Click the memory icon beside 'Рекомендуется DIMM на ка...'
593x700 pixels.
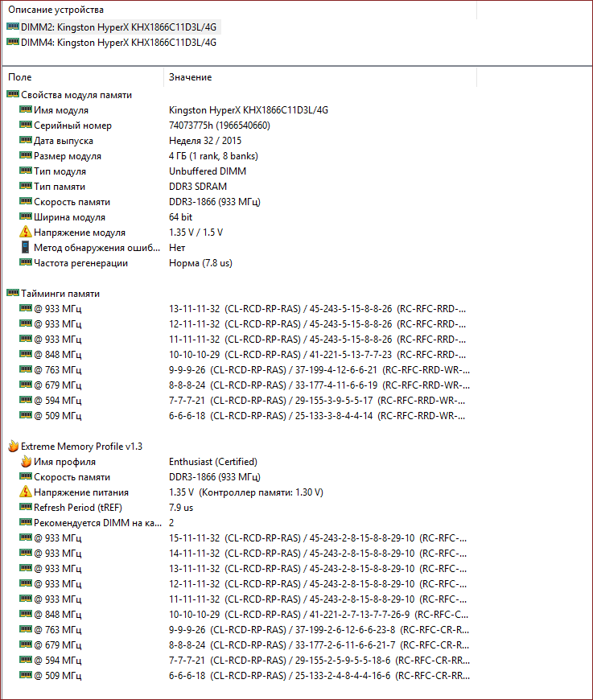pos(26,522)
